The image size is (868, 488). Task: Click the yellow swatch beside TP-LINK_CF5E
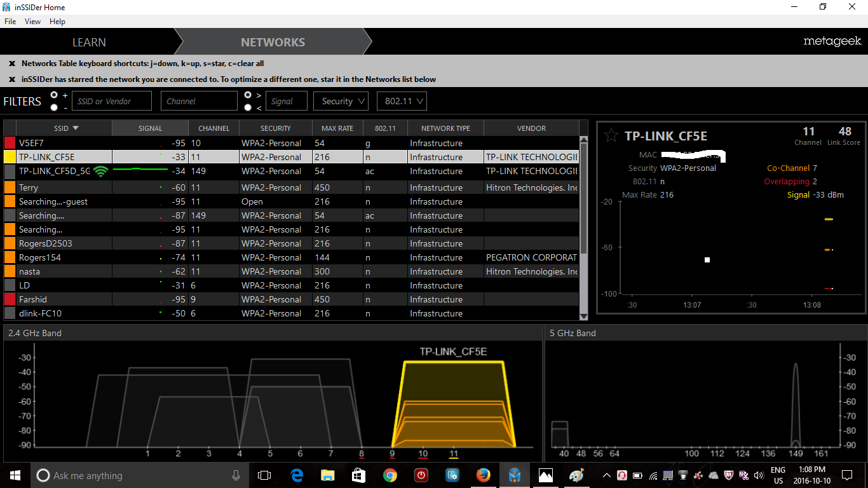(10, 157)
